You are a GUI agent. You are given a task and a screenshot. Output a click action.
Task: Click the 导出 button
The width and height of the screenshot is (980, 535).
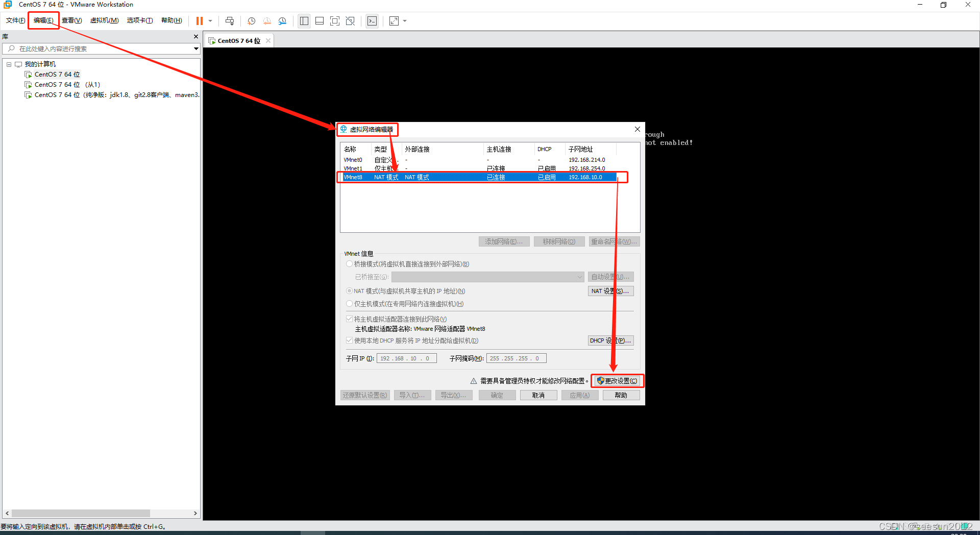tap(453, 395)
